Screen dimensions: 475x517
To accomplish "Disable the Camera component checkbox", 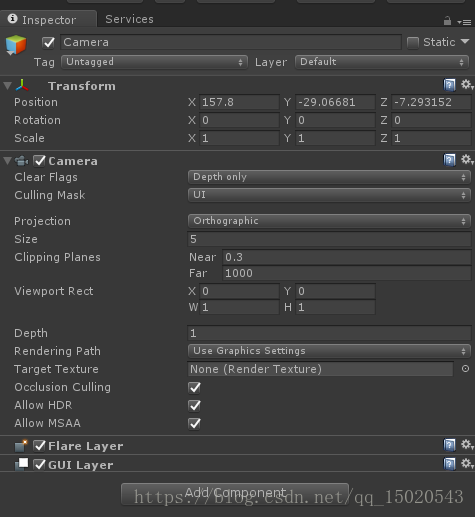I will tap(39, 161).
